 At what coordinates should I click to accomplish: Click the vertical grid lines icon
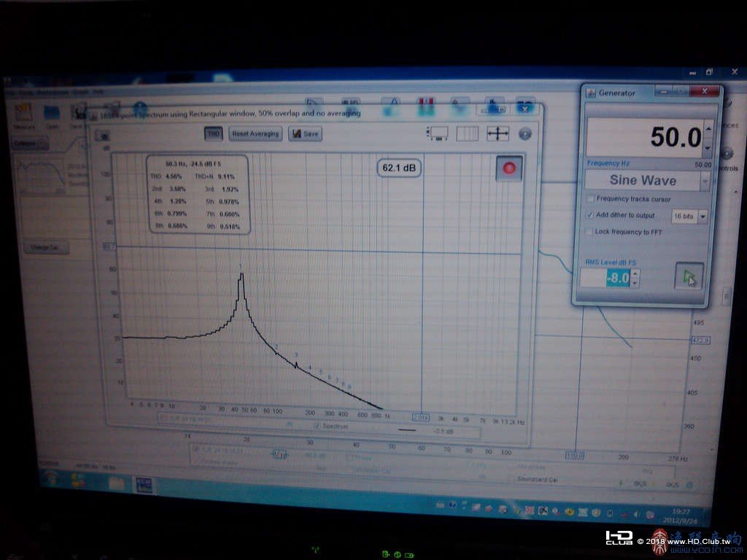tap(467, 134)
